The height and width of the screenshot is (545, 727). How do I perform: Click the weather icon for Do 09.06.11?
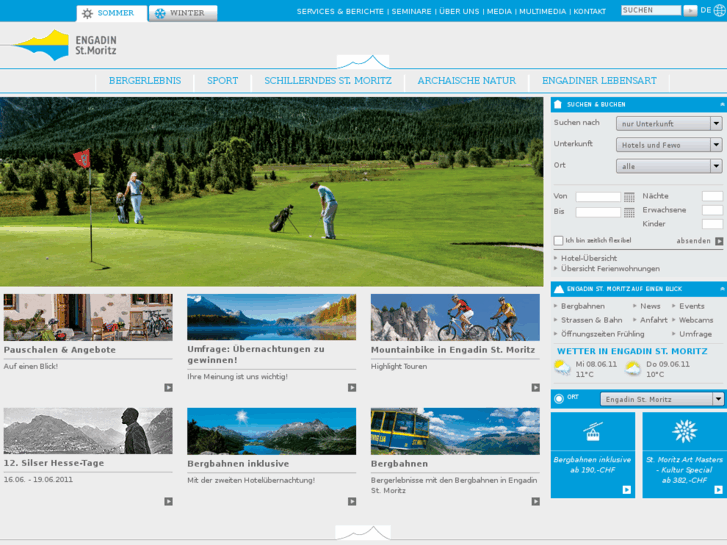[633, 369]
